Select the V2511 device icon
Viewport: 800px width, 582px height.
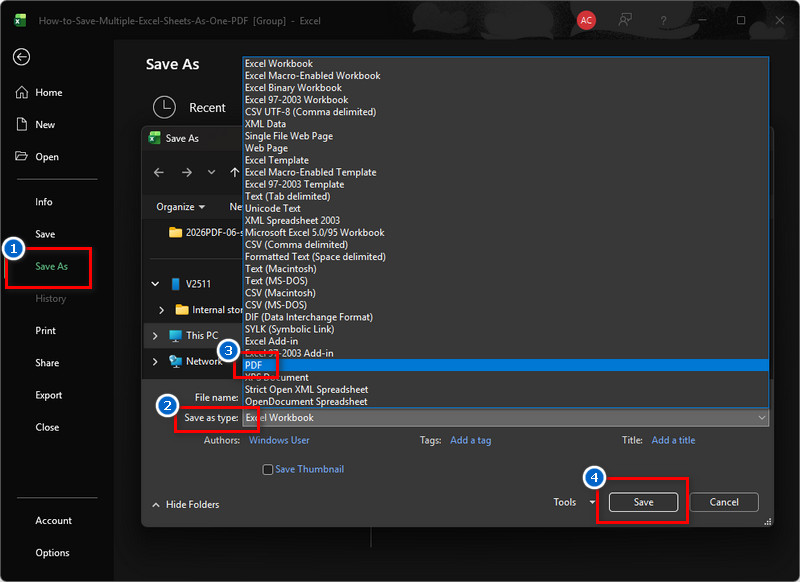(176, 284)
